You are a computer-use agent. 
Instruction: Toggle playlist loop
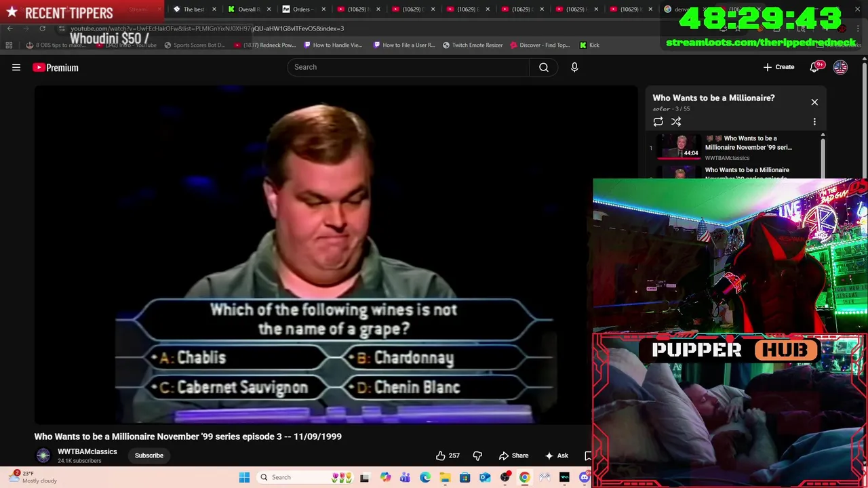pos(658,122)
